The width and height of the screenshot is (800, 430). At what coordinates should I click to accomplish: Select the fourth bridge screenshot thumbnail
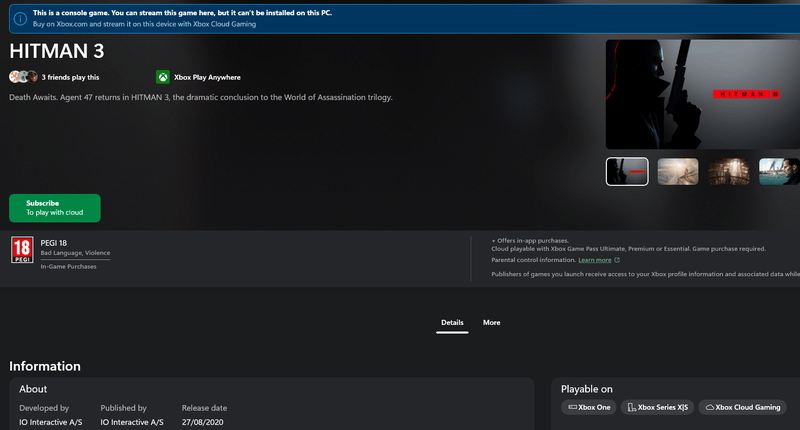click(779, 171)
